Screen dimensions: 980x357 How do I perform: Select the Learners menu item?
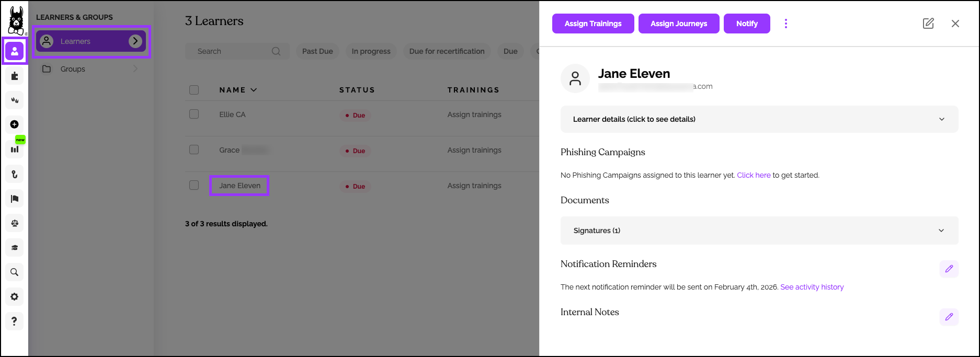(x=75, y=41)
